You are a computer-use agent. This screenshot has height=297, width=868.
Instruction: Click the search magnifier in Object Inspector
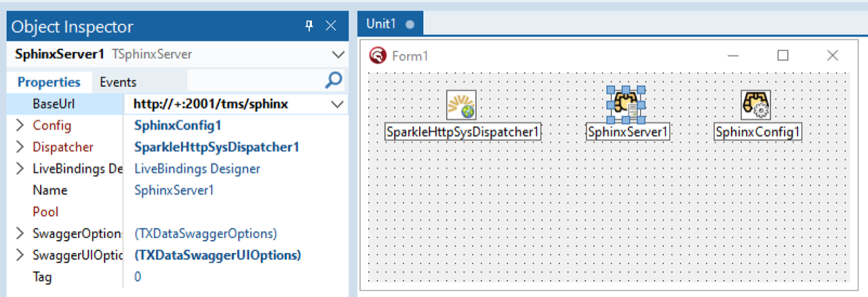click(x=334, y=81)
